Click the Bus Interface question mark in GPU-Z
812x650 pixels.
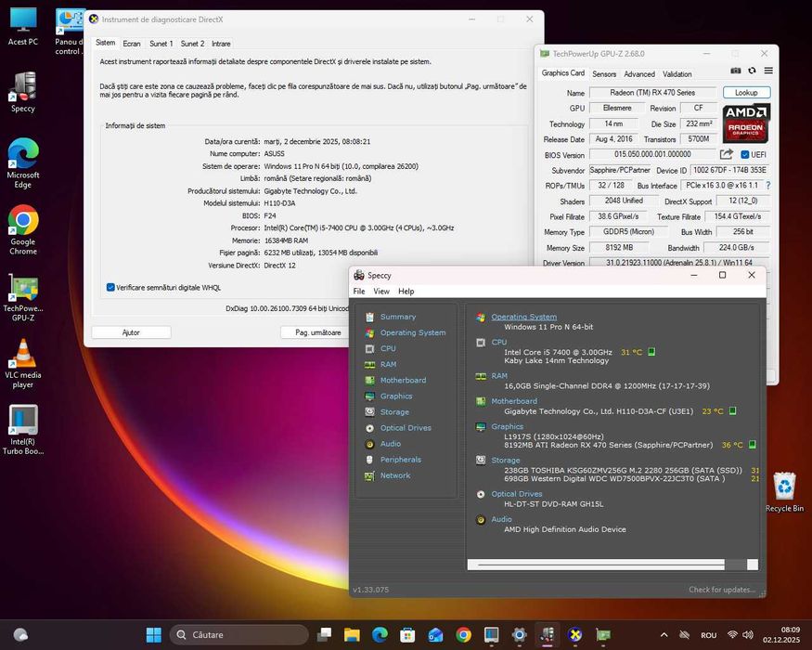[768, 185]
